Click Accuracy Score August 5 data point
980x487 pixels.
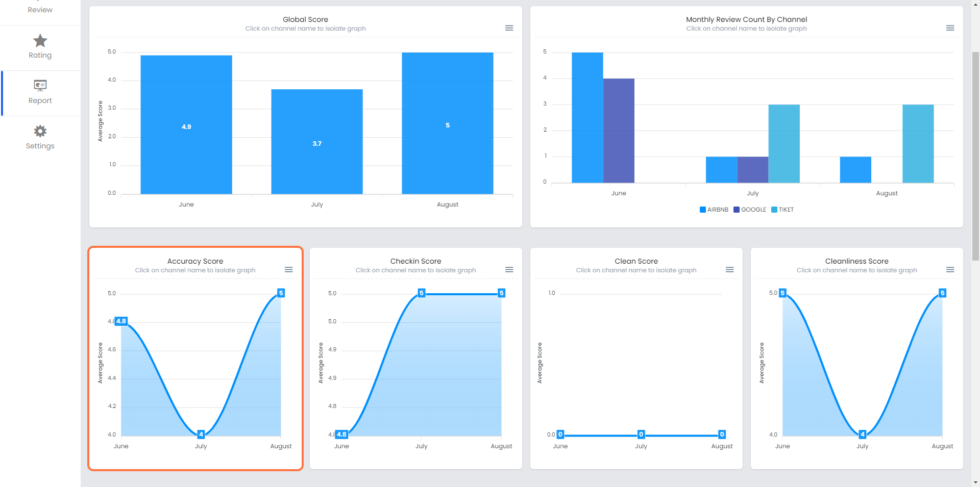tap(281, 293)
